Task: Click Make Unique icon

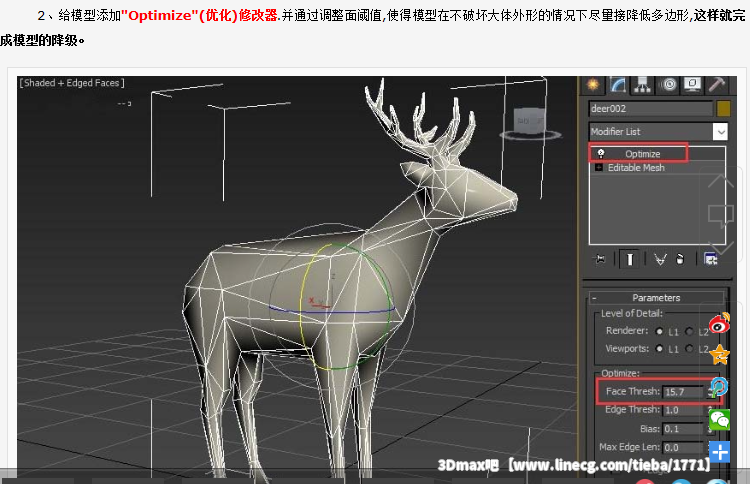Action: [x=660, y=259]
